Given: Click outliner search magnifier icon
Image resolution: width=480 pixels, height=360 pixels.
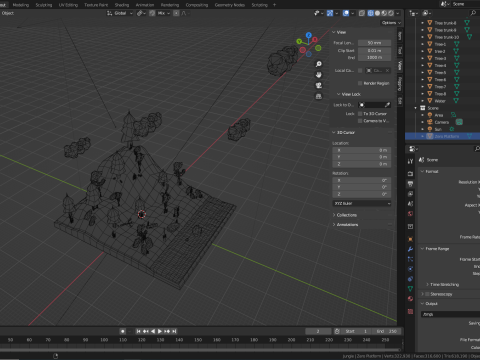Looking at the screenshot, I should pyautogui.click(x=473, y=13).
